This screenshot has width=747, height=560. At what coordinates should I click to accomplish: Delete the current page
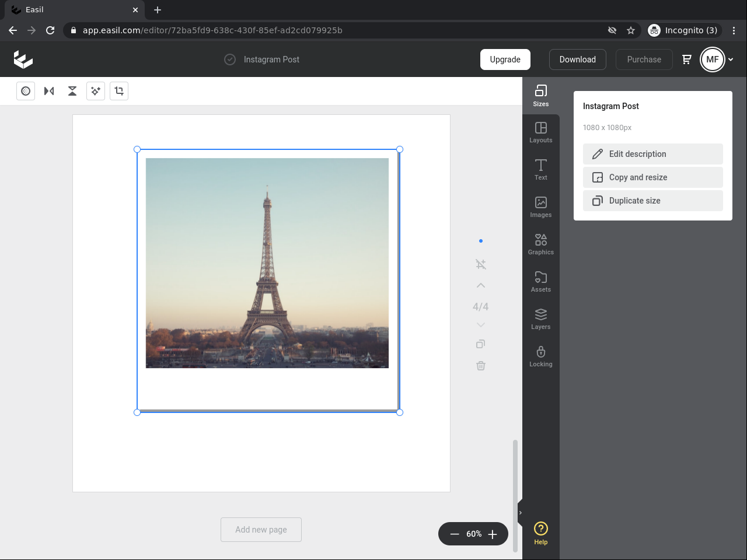pos(481,366)
